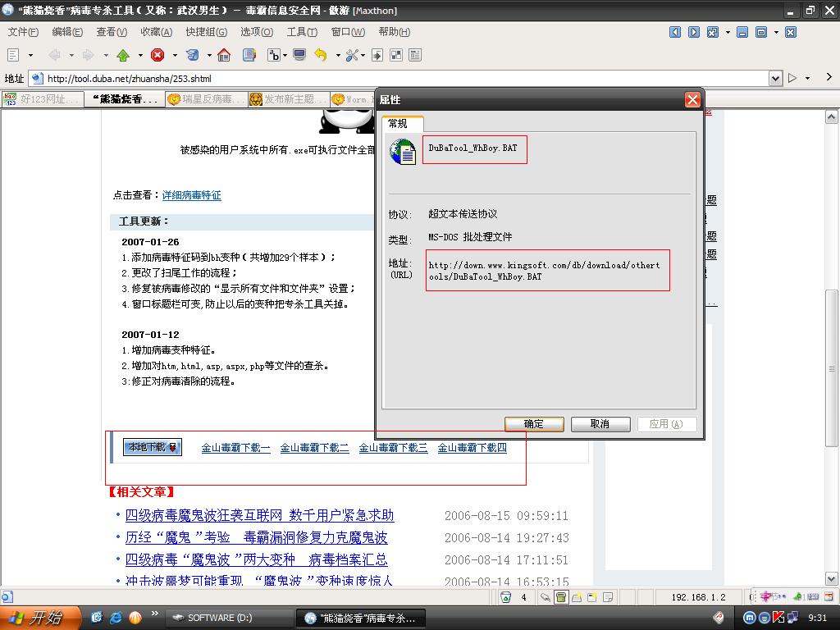Screen dimensions: 840x630
Task: Click the 192.168.1.2 status bar entry
Action: pos(698,597)
